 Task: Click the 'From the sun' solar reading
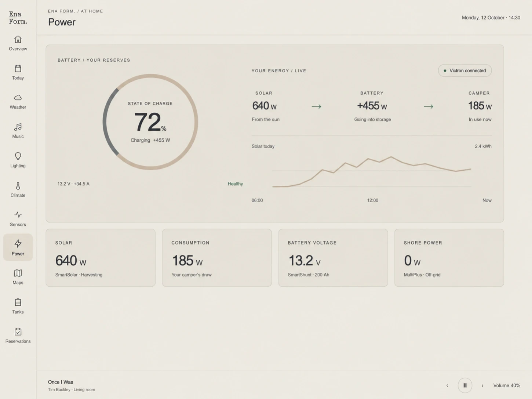(266, 119)
